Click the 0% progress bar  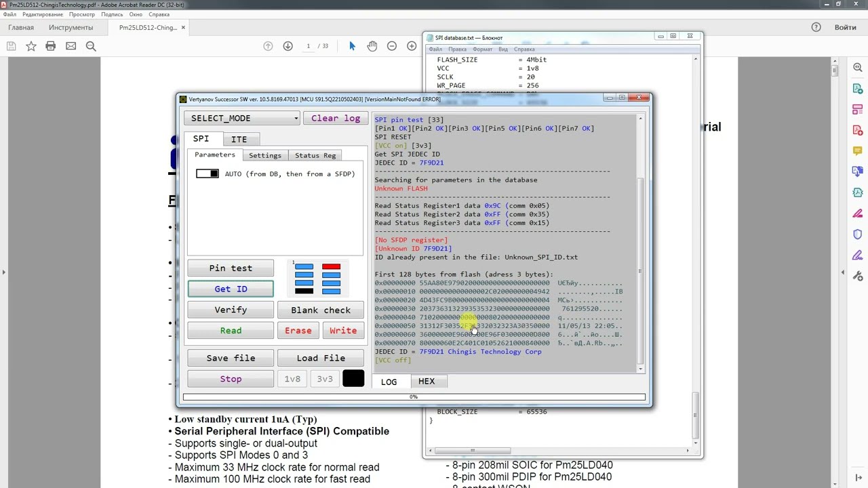point(414,396)
